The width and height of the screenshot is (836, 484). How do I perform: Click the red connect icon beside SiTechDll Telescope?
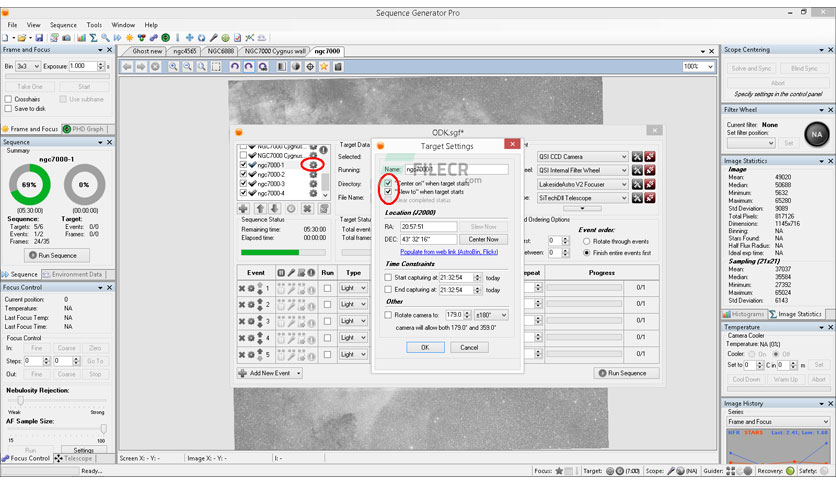coord(651,198)
